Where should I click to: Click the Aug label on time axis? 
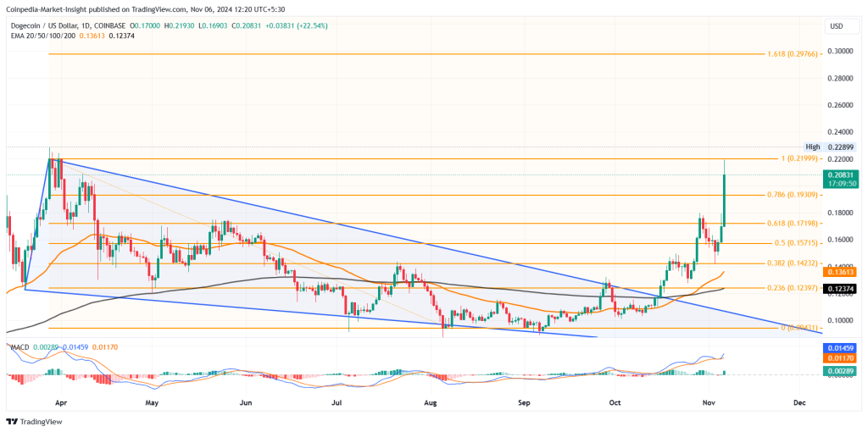[x=430, y=402]
